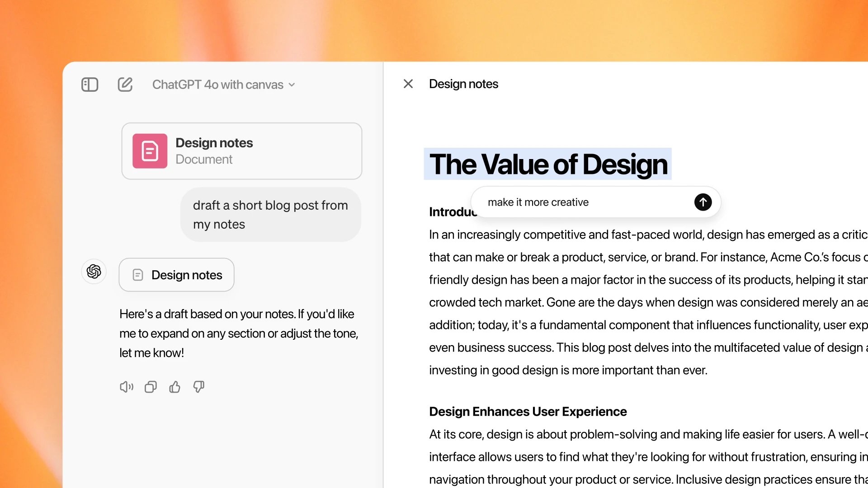Click the thumbs down icon
This screenshot has height=488, width=868.
198,387
